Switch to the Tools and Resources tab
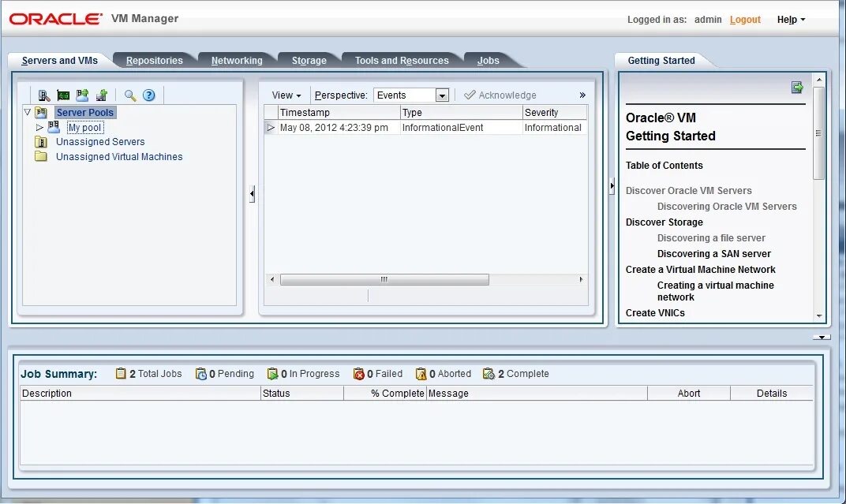846x504 pixels. pos(402,61)
